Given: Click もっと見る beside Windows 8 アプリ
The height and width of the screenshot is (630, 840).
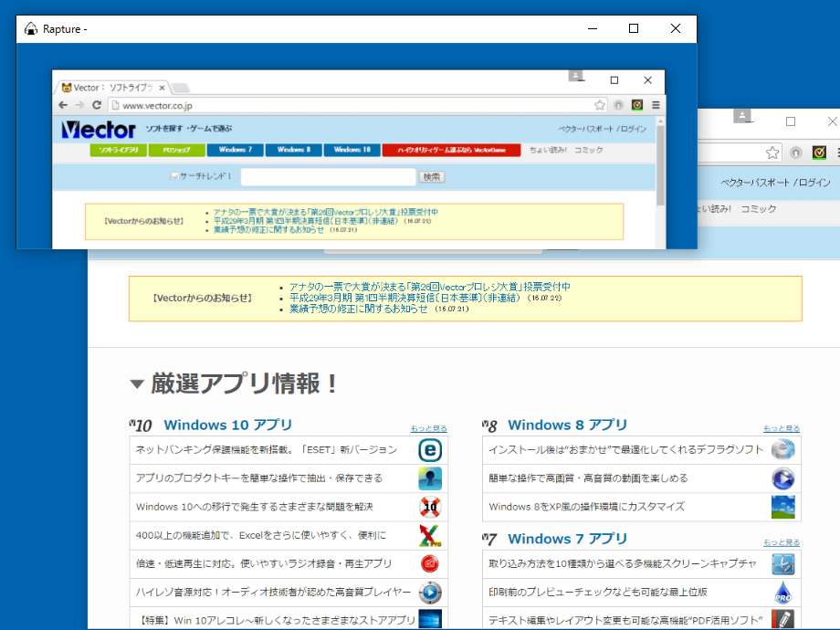Looking at the screenshot, I should point(782,428).
